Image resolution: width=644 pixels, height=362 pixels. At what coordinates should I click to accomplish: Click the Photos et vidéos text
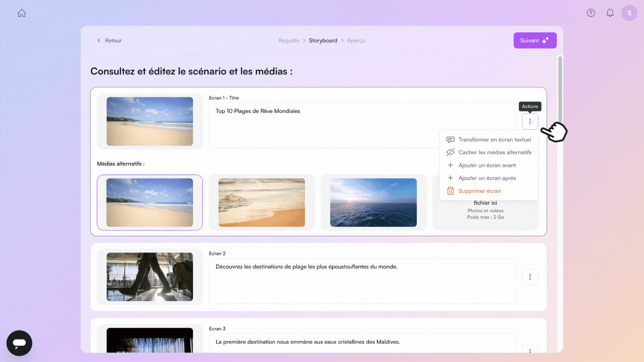[485, 210]
